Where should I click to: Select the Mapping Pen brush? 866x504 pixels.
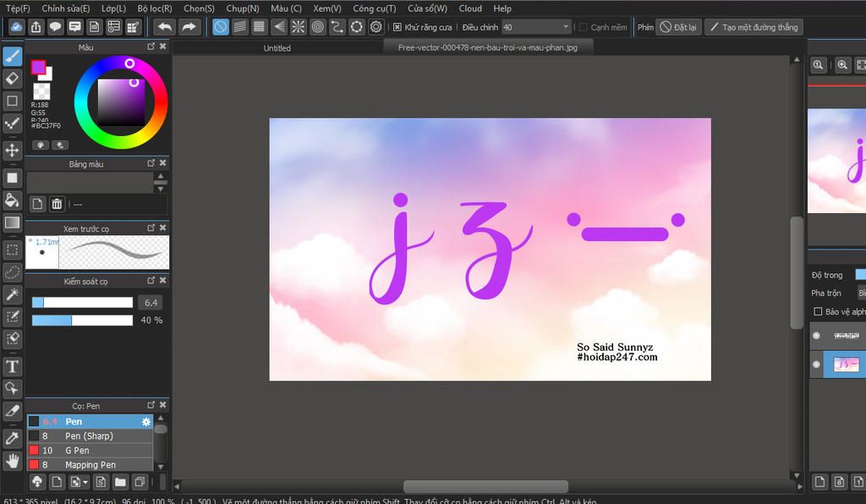[90, 465]
